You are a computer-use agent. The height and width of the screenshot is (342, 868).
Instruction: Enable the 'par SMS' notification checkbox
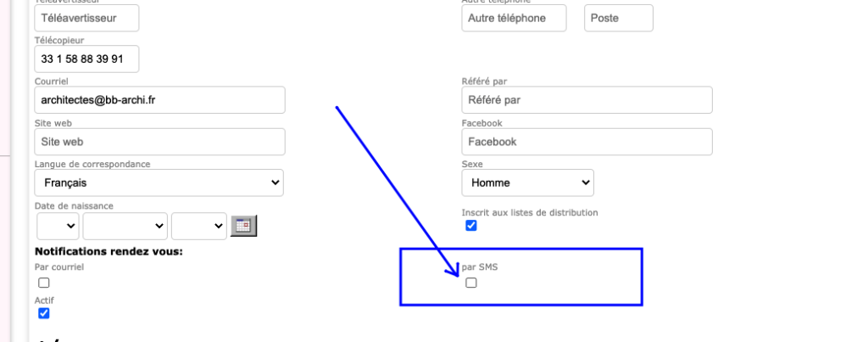click(471, 283)
